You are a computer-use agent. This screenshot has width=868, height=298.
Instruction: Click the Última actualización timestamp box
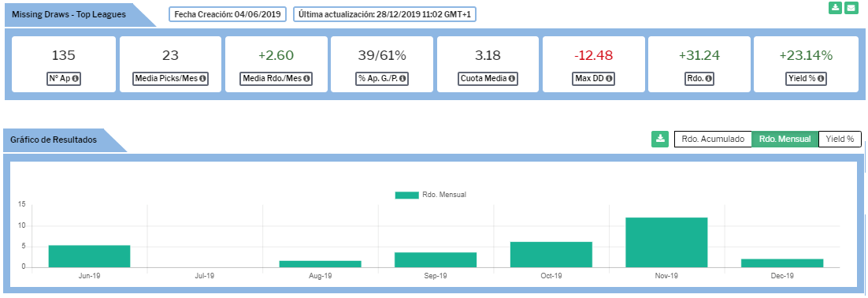[384, 14]
